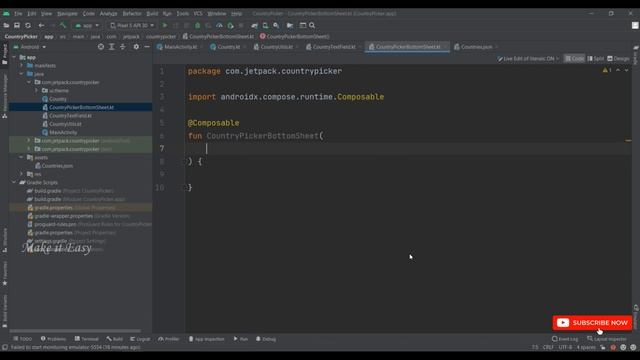Image resolution: width=640 pixels, height=360 pixels.
Task: Collapse the java folder
Action: click(x=22, y=74)
